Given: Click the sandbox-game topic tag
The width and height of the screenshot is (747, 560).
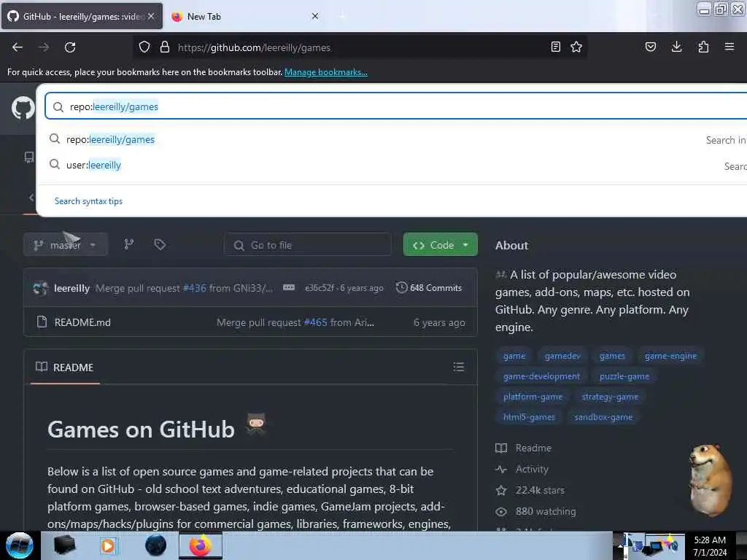Looking at the screenshot, I should (603, 417).
